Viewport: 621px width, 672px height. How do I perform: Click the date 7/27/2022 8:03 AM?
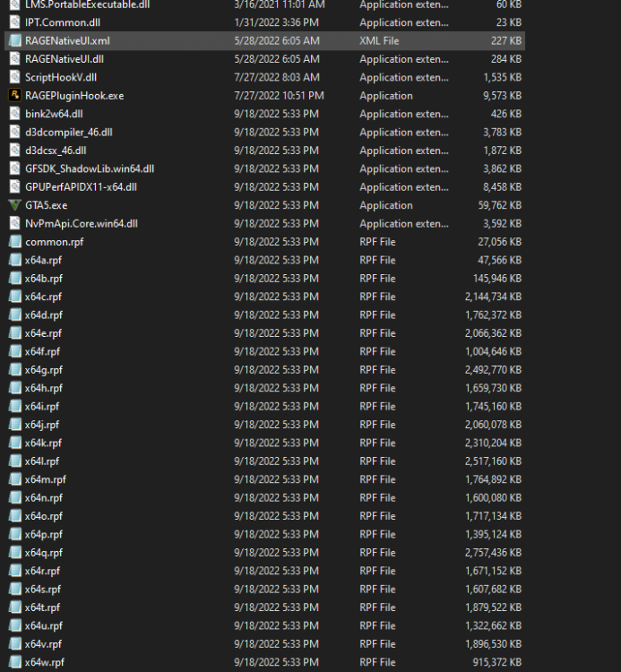click(x=277, y=78)
